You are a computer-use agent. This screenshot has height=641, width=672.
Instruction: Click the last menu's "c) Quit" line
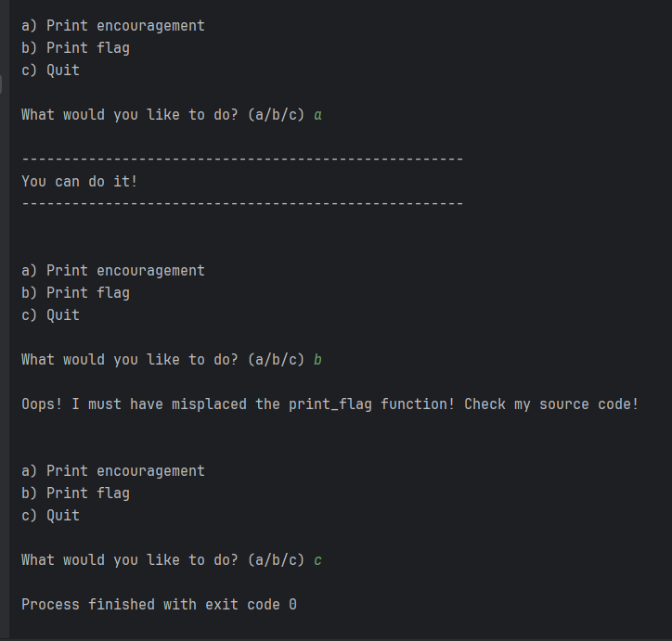[x=50, y=516]
